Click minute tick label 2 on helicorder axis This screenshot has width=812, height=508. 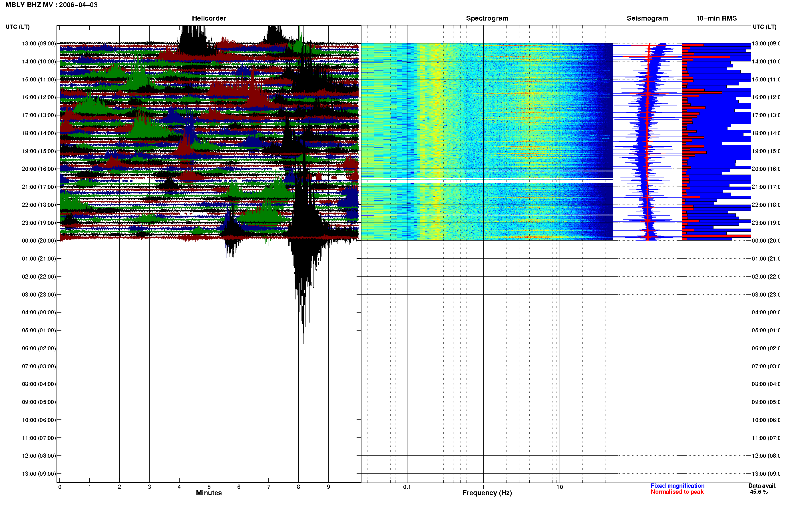click(120, 487)
